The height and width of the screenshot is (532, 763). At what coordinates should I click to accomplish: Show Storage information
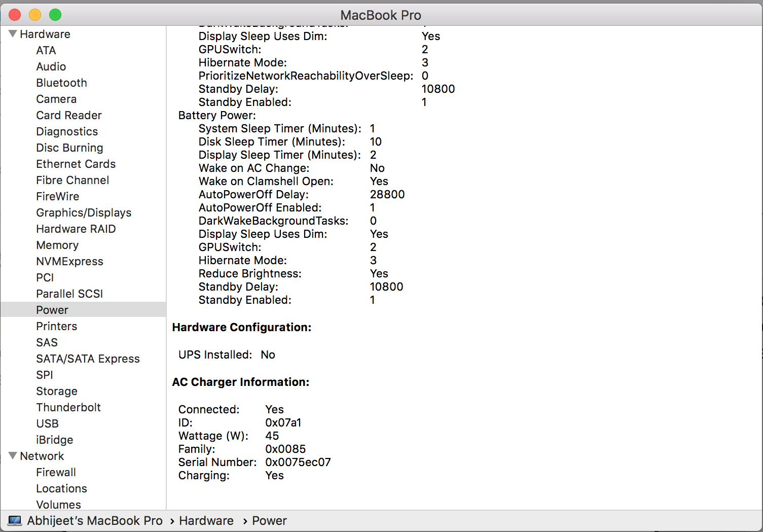[57, 391]
